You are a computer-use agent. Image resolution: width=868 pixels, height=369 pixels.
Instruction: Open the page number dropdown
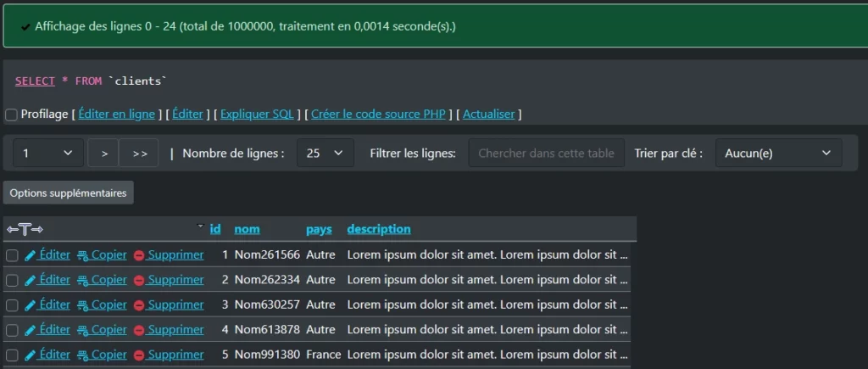(48, 153)
